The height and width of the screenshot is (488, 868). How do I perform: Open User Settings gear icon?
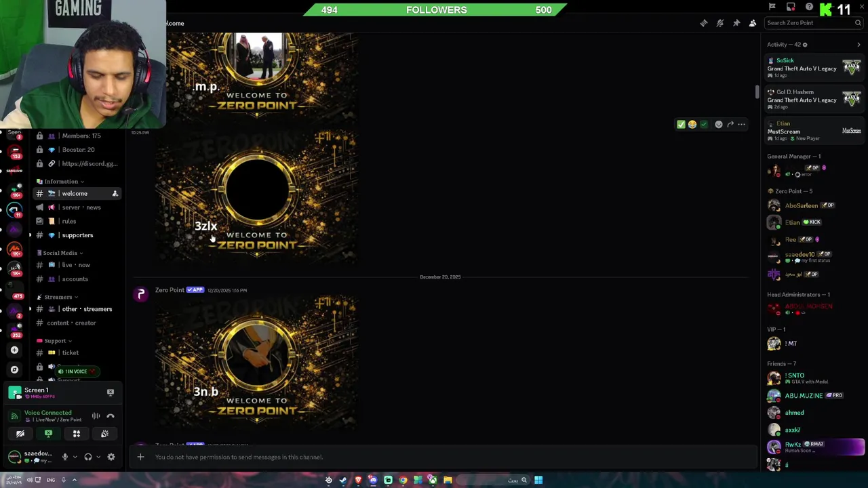coord(111,457)
